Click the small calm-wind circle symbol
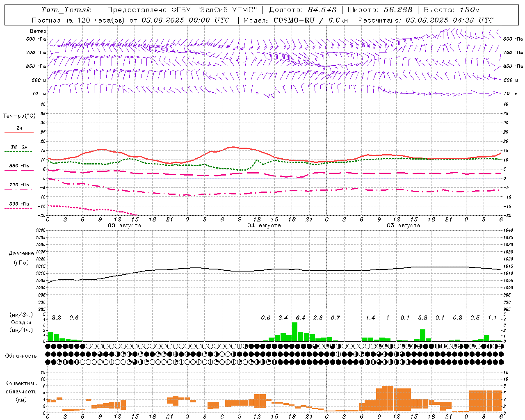The image size is (525, 420). pyautogui.click(x=257, y=93)
